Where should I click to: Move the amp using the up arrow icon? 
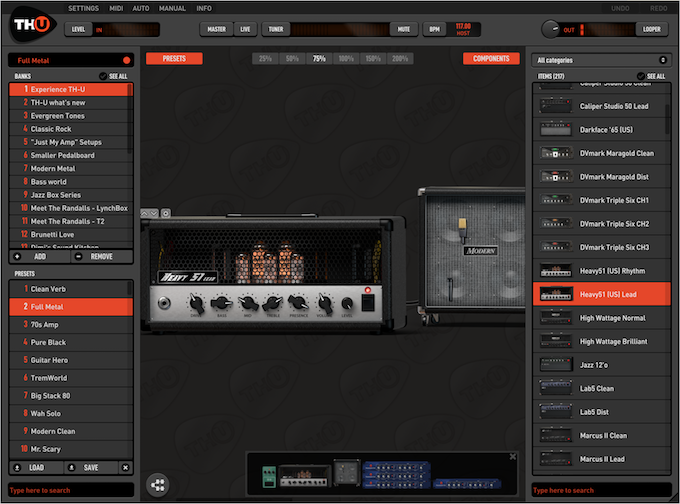click(x=145, y=213)
